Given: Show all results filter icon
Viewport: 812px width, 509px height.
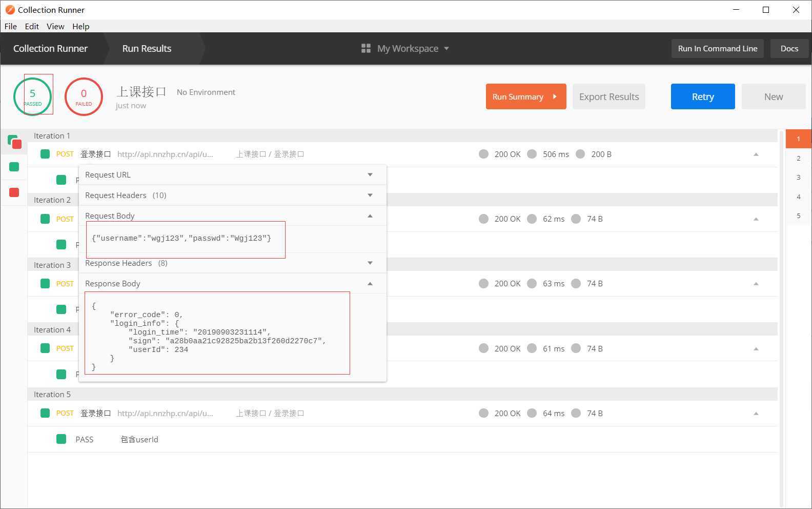Looking at the screenshot, I should [14, 142].
